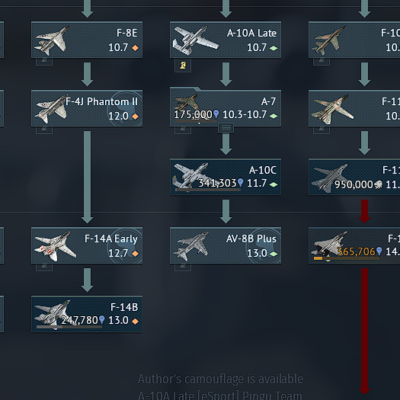Click the A-7 research progress bar

click(x=196, y=121)
